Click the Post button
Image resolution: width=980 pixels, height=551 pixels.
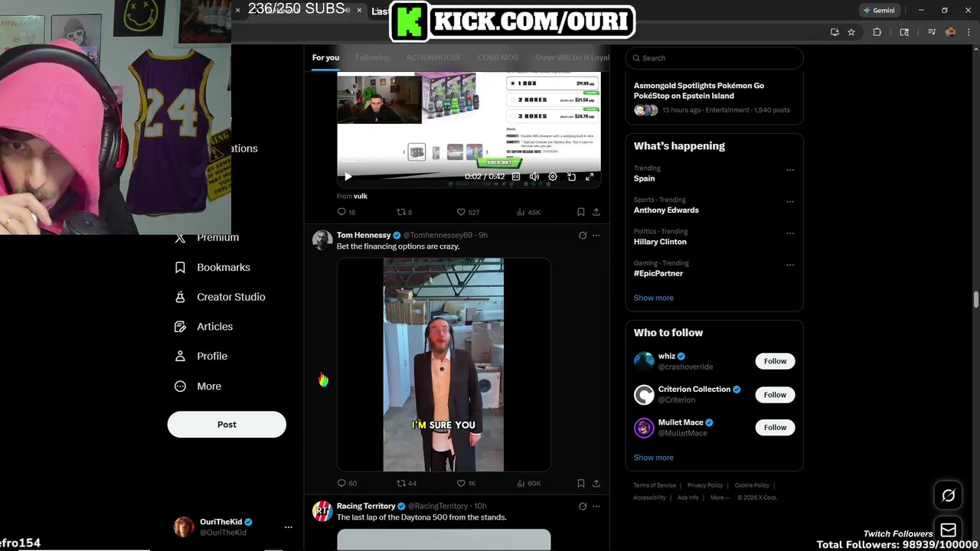(x=227, y=425)
